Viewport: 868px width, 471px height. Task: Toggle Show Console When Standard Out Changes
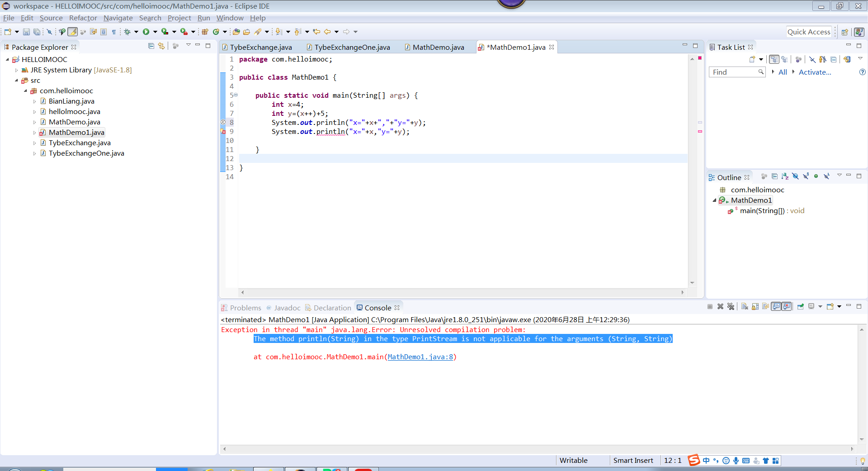point(776,307)
